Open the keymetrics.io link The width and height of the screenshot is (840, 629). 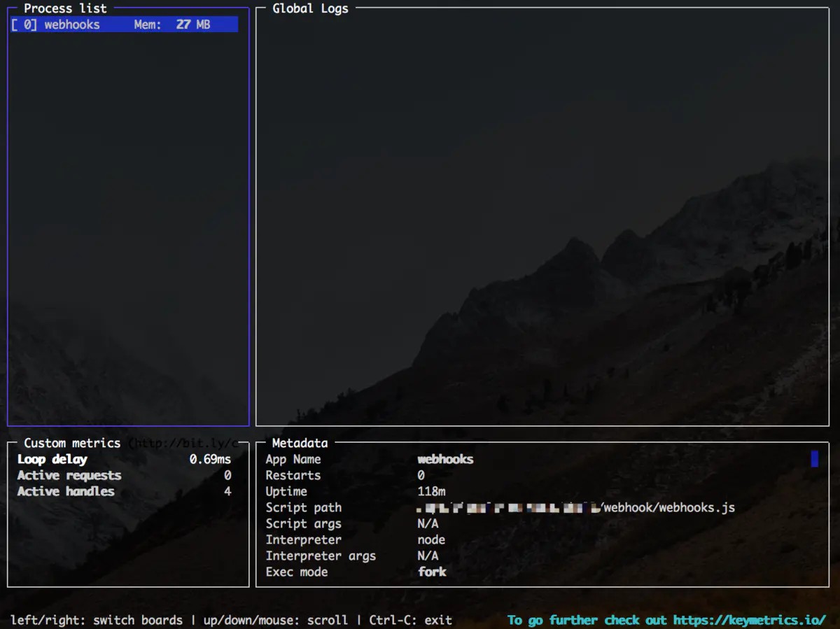coord(749,620)
